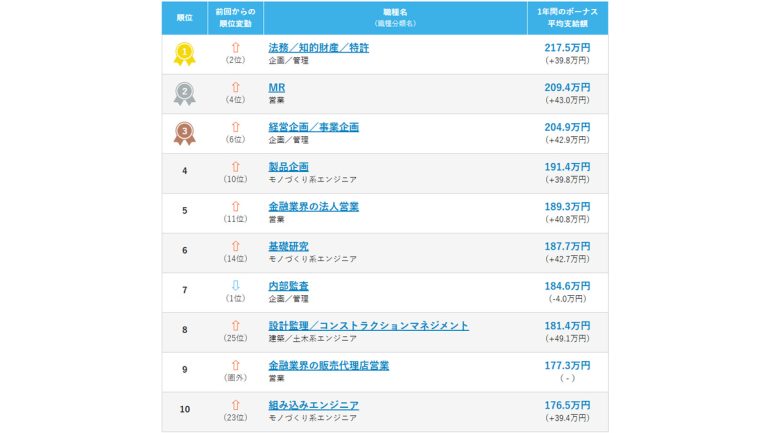The image size is (770, 433).
Task: Open the 金融業界の販売代理店営業 link
Action: coord(328,366)
